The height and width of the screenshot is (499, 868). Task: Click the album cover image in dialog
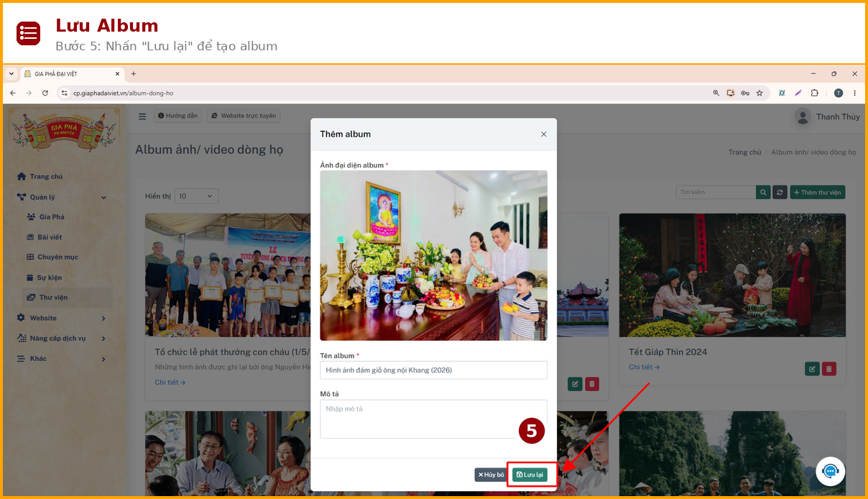433,255
